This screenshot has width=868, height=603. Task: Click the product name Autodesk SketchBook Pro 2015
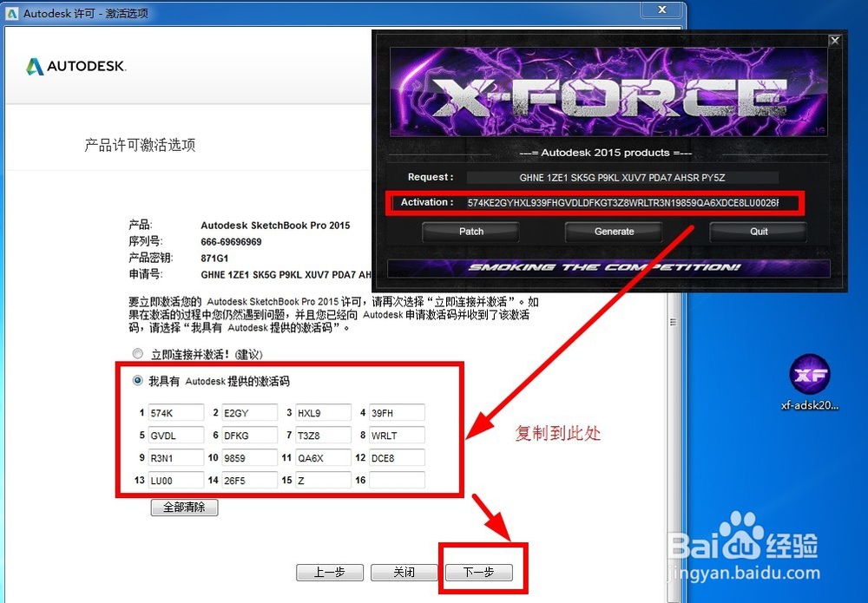[x=275, y=226]
